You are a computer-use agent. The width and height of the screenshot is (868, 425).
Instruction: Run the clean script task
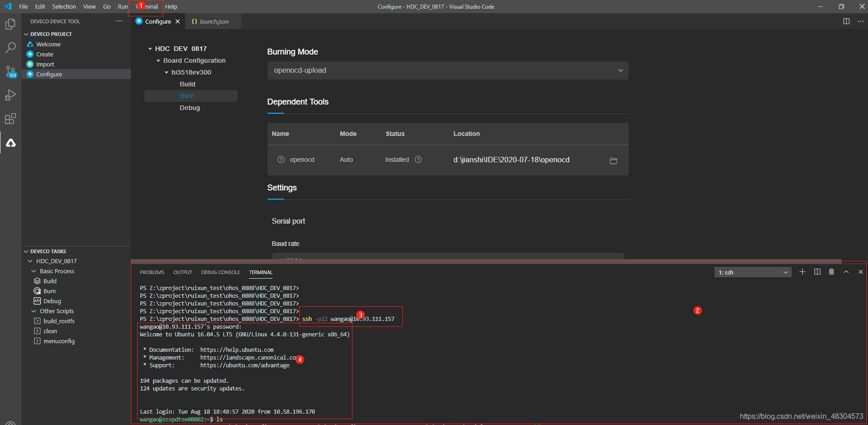50,331
